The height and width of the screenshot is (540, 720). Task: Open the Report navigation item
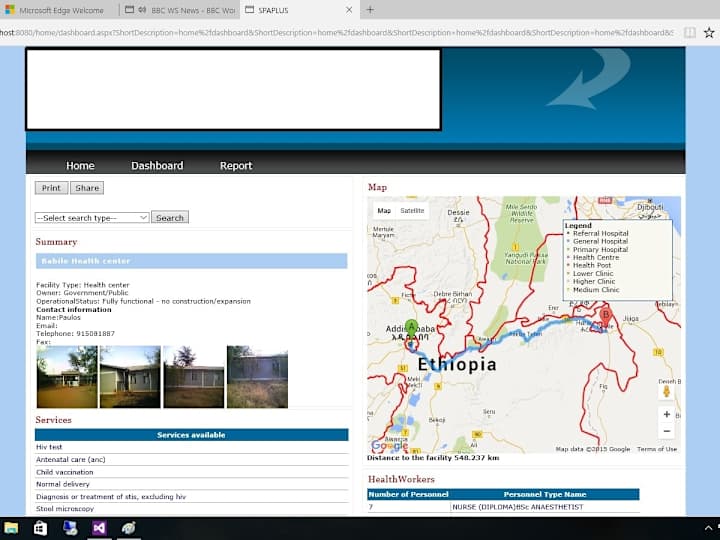[236, 166]
